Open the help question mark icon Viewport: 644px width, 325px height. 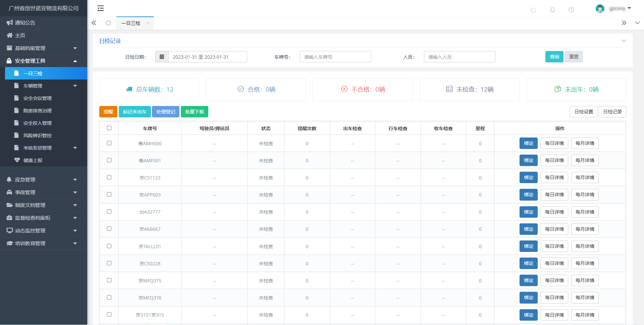tap(571, 10)
